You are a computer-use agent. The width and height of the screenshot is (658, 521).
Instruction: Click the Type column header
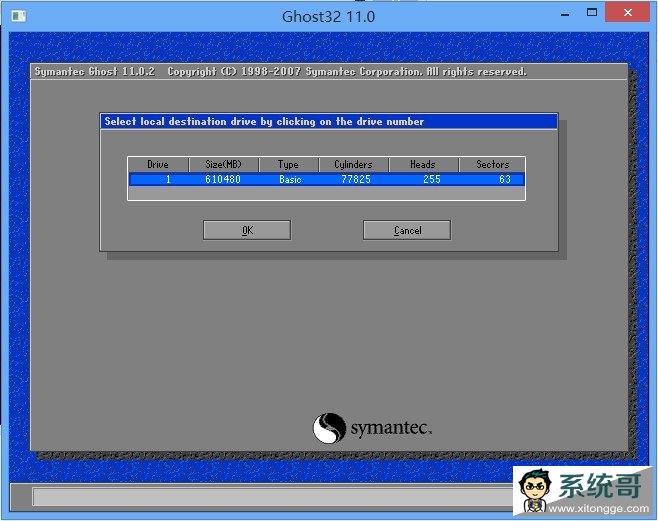click(289, 164)
